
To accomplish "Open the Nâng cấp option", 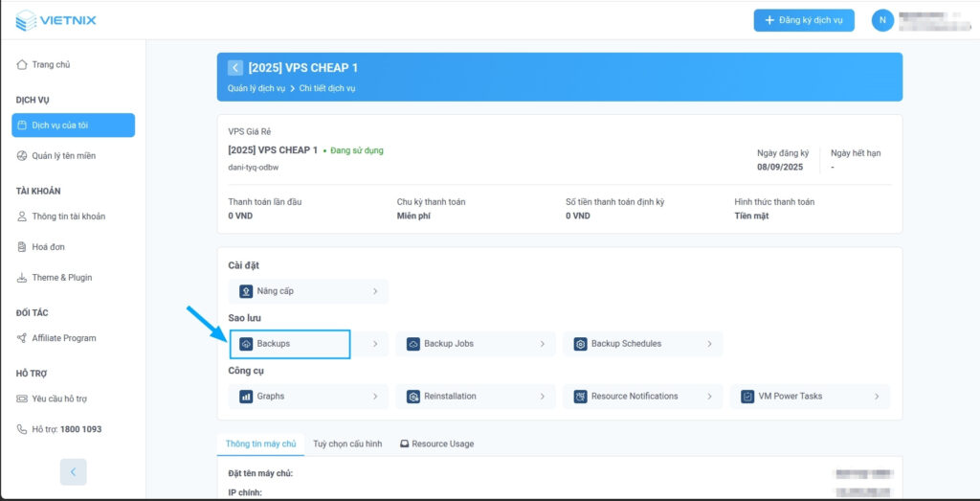I will pos(309,291).
